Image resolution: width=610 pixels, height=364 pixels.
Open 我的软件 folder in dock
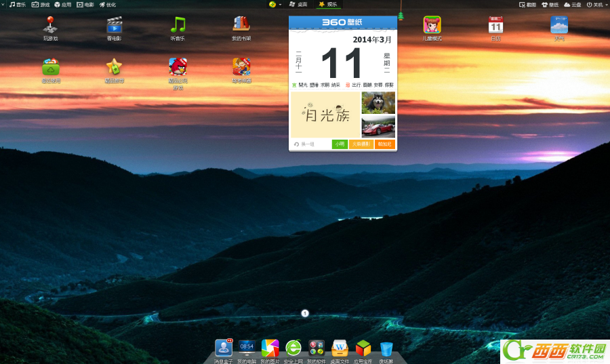(317, 348)
